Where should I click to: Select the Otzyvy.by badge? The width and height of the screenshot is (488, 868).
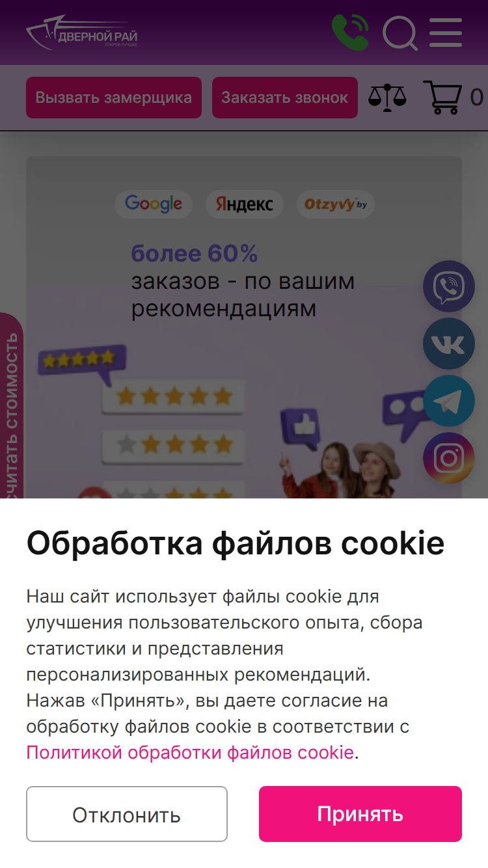pyautogui.click(x=336, y=204)
